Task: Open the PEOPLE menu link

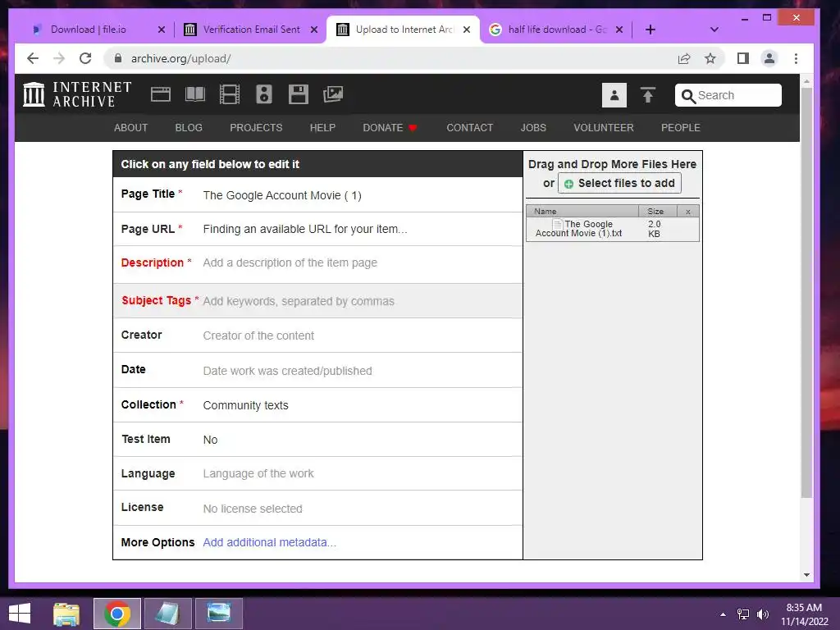Action: coord(680,127)
